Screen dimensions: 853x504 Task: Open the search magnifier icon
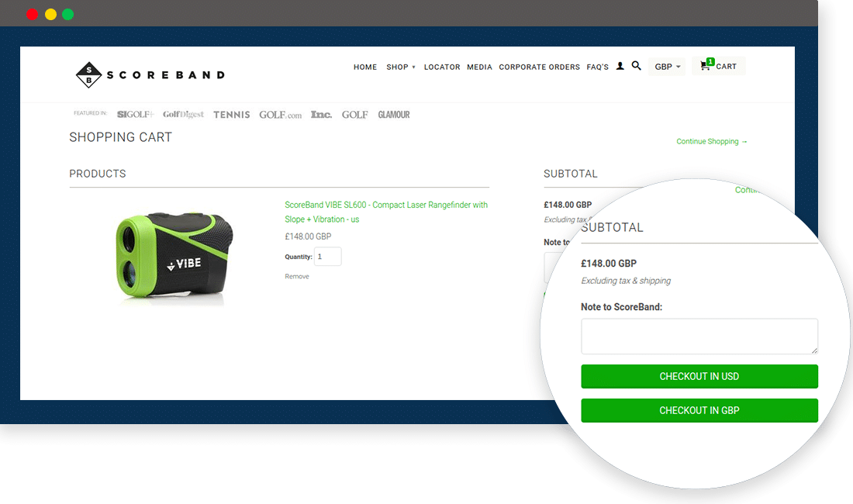pos(636,66)
